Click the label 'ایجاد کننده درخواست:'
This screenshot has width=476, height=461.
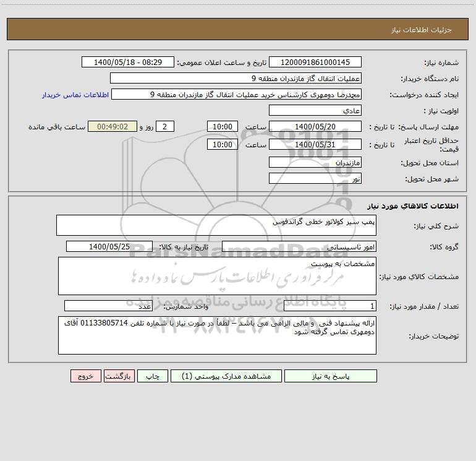(x=424, y=95)
